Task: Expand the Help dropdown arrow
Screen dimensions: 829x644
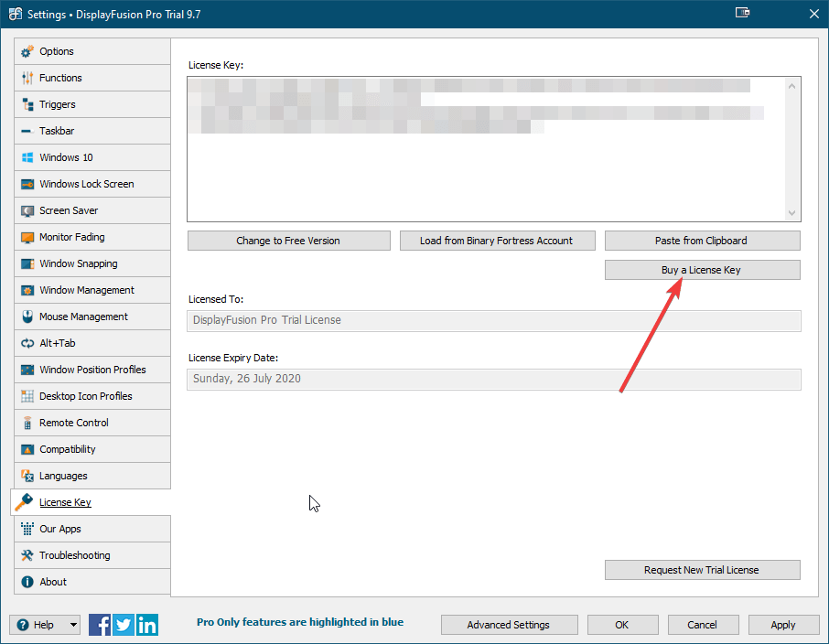Action: 73,625
